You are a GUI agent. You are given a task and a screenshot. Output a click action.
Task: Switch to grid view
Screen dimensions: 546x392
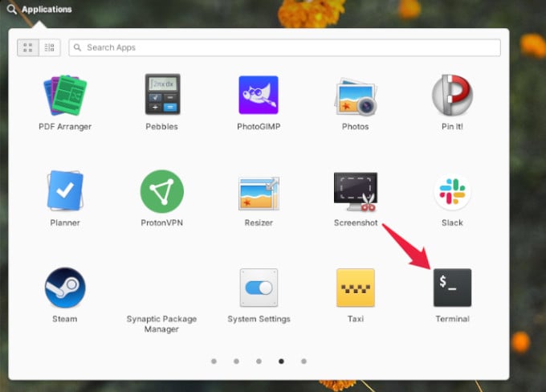[x=28, y=47]
